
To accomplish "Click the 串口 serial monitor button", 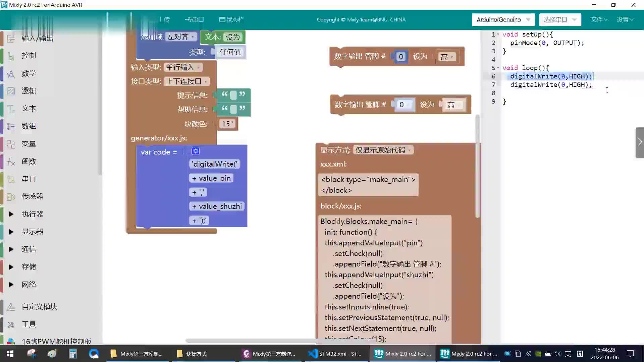I will (194, 20).
